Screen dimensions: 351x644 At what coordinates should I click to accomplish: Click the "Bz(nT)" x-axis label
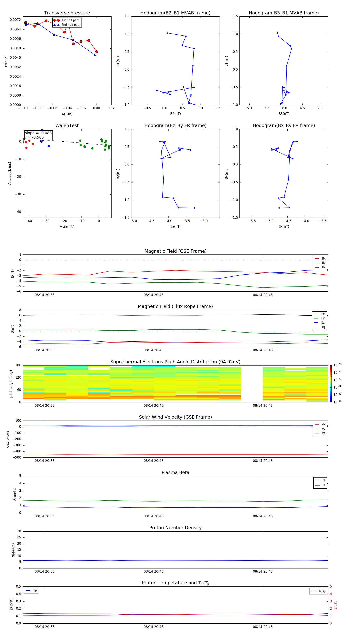(175, 227)
